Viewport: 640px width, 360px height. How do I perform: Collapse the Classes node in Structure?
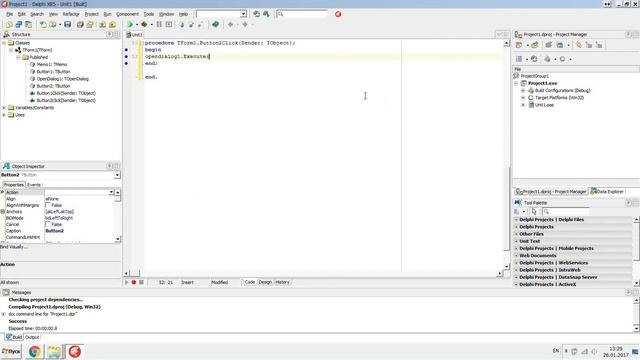[x=4, y=43]
